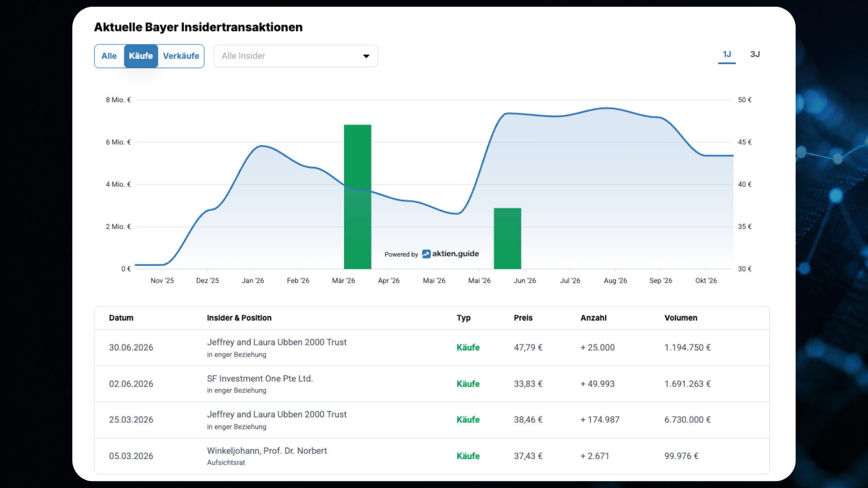Click the shorter green bar near Jun '26
This screenshot has height=488, width=868.
(507, 238)
